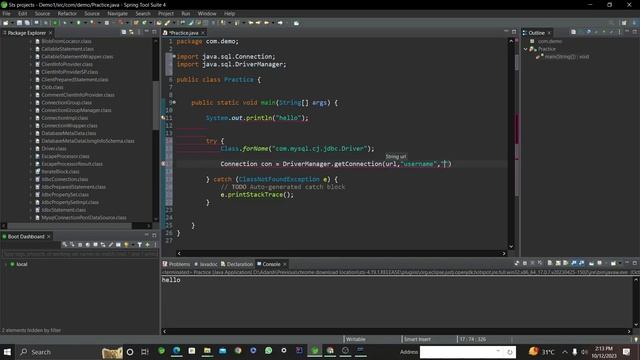Close the Practice.java editor tab

tap(203, 33)
